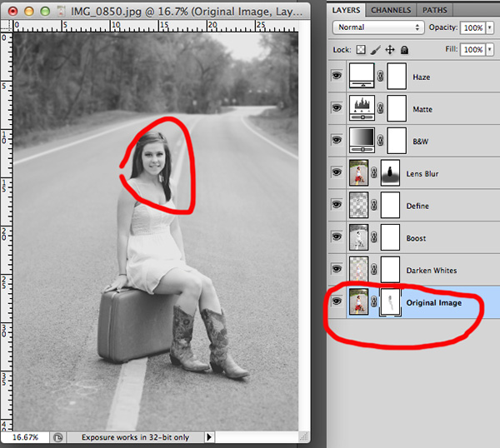Hide the Original Image layer
Image resolution: width=500 pixels, height=448 pixels.
click(x=337, y=301)
